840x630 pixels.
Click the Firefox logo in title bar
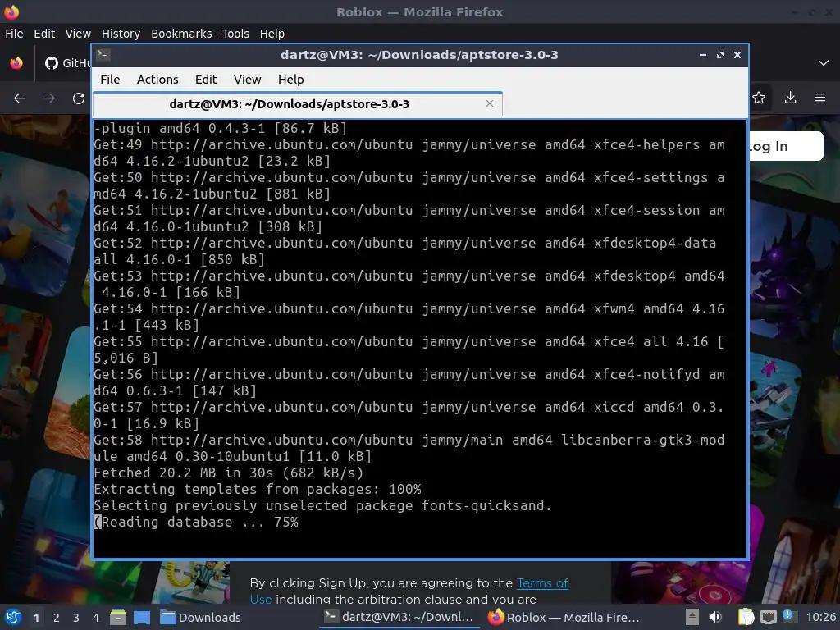point(11,11)
